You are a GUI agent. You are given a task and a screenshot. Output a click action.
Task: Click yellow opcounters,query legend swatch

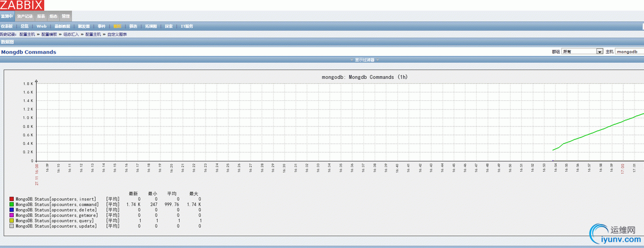pyautogui.click(x=12, y=220)
